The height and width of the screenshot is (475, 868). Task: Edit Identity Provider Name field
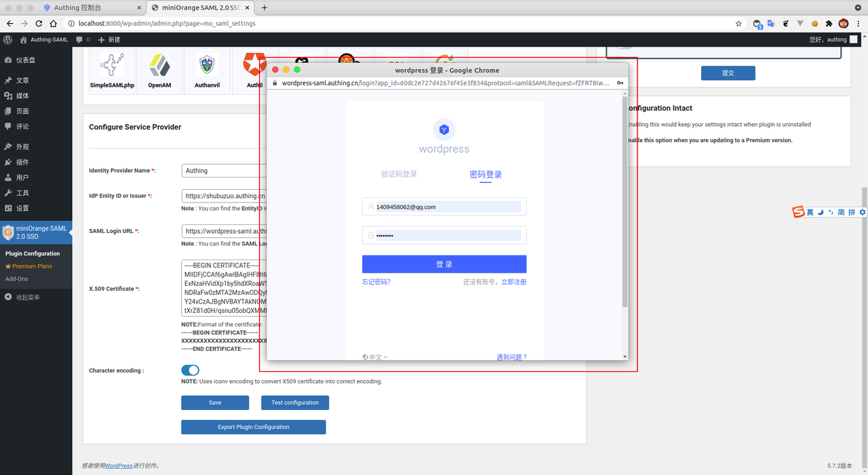[x=224, y=171]
